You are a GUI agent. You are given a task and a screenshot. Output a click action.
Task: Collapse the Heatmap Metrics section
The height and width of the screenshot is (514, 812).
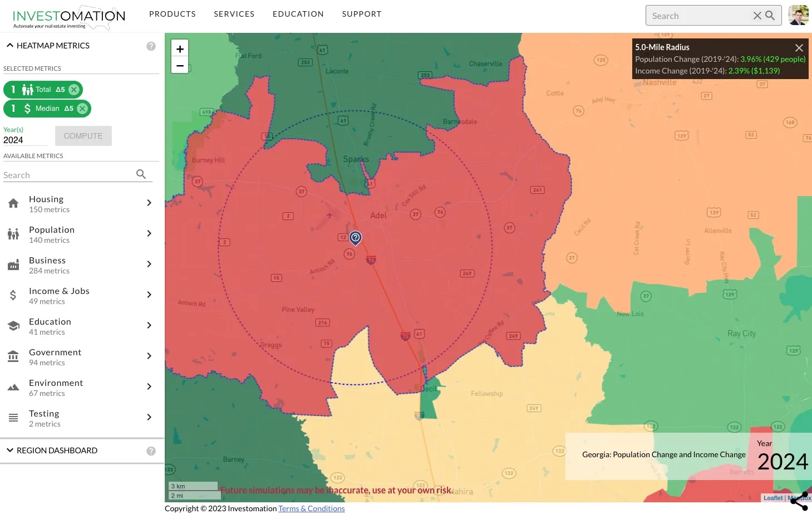(10, 46)
